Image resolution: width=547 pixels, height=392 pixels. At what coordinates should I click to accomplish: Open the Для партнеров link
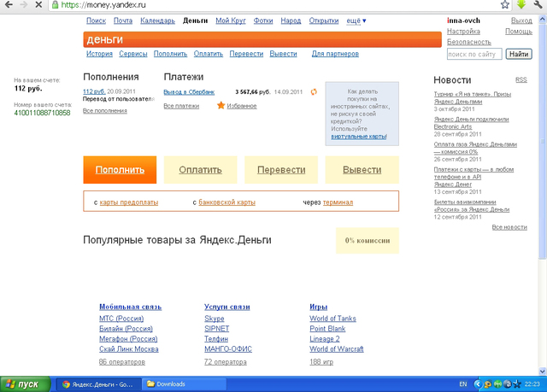tap(335, 54)
